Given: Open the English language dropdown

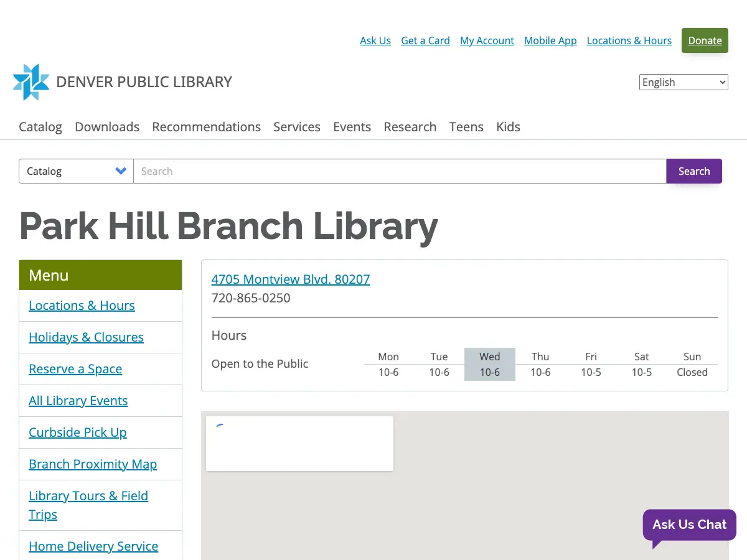Looking at the screenshot, I should pos(684,82).
